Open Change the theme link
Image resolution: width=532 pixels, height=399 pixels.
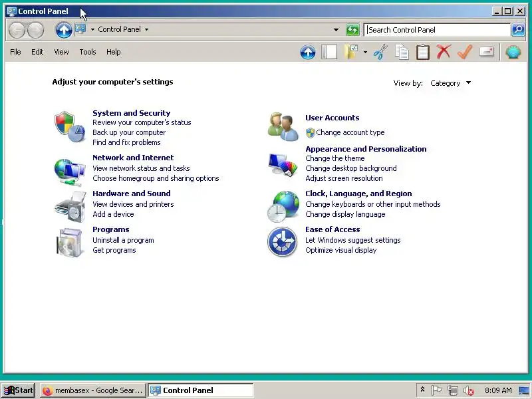335,158
